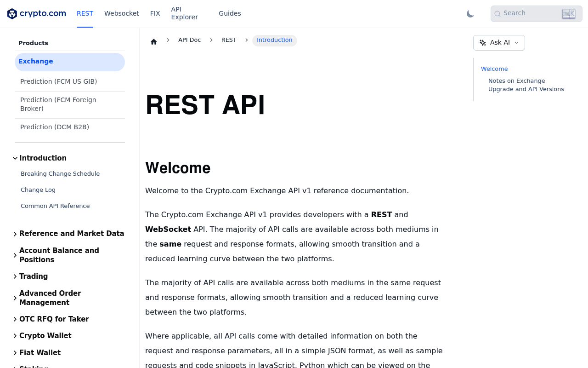
Task: Jump to Welcome in table of contents
Action: pyautogui.click(x=494, y=69)
